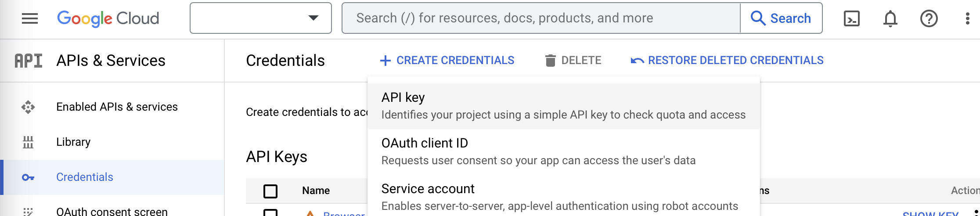980x216 pixels.
Task: Focus the resources search field
Action: (541, 18)
